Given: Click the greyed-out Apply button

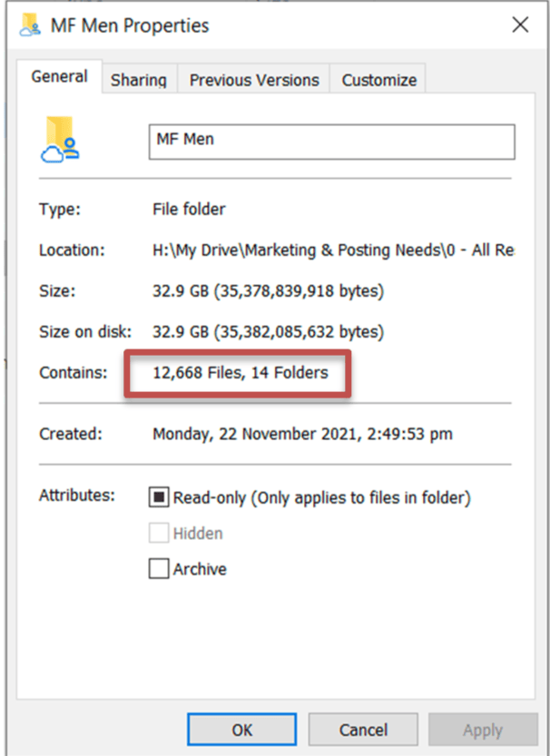Looking at the screenshot, I should (x=483, y=730).
